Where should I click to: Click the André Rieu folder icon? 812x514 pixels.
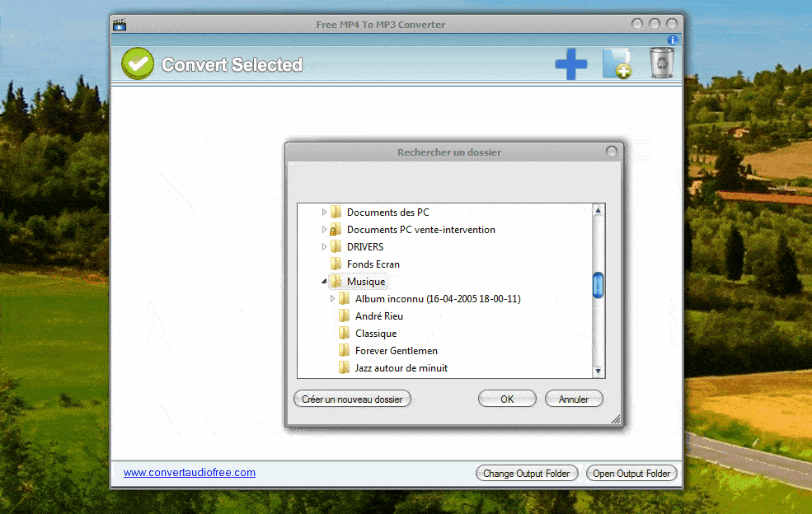345,315
